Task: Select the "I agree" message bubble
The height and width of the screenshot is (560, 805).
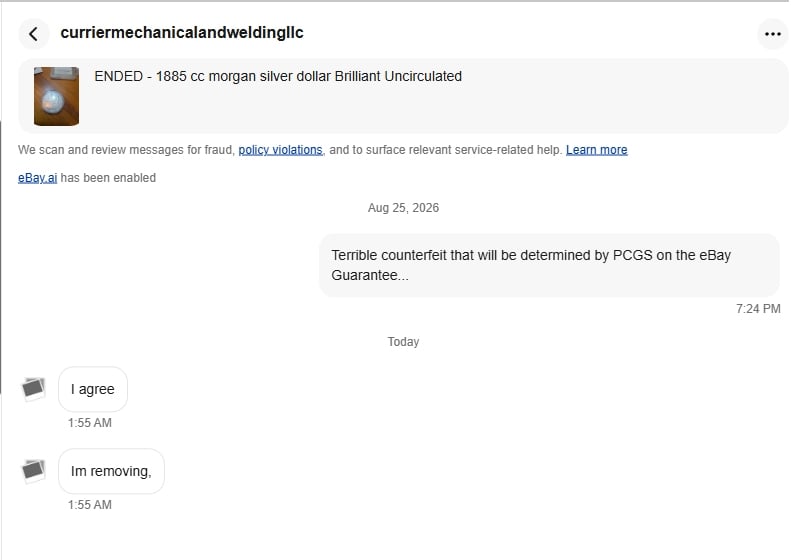Action: point(93,389)
